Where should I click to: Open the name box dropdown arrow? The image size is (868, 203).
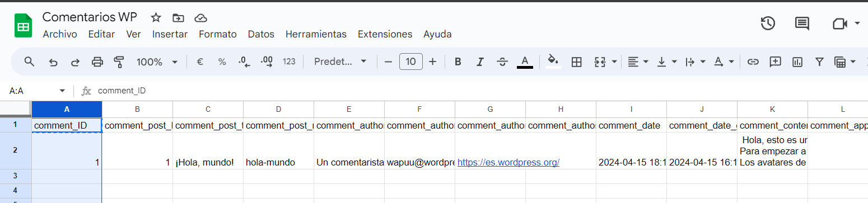click(x=62, y=91)
